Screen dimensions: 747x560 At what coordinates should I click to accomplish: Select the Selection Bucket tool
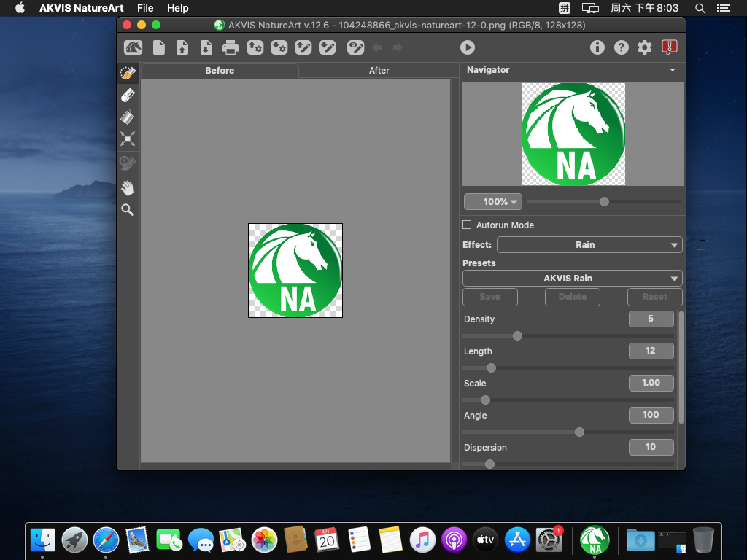coord(128,117)
